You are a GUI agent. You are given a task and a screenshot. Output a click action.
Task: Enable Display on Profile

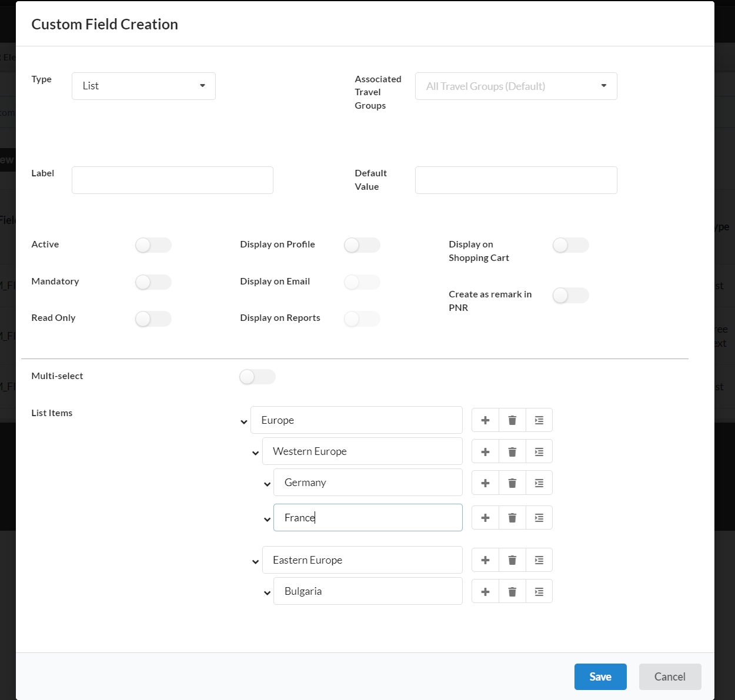[x=362, y=245]
